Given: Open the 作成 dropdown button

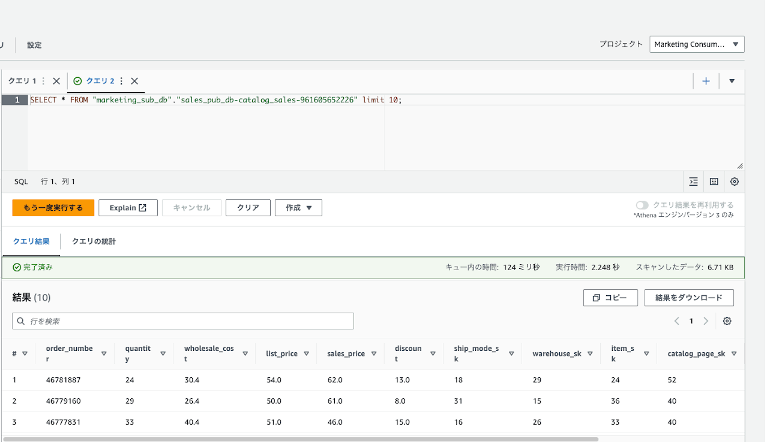Looking at the screenshot, I should (x=299, y=207).
